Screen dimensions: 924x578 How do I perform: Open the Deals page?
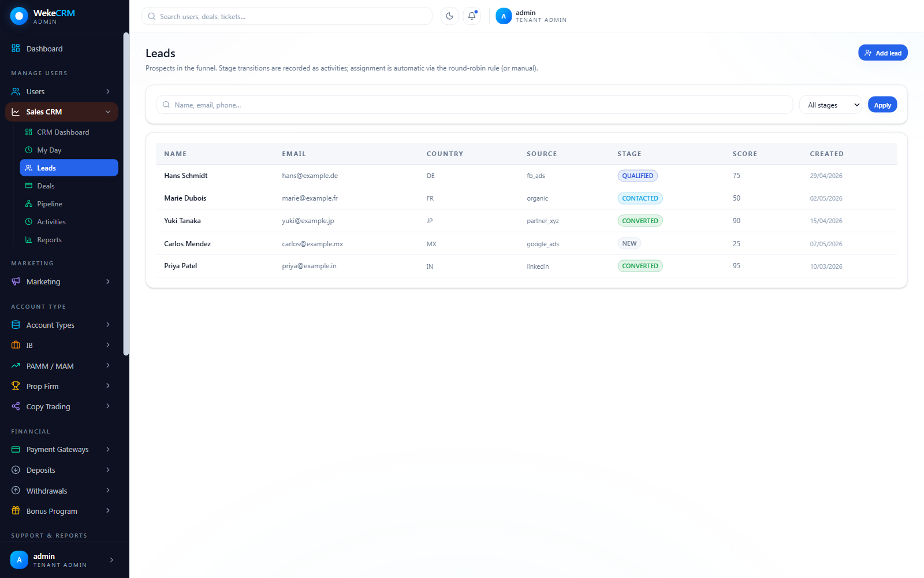pyautogui.click(x=69, y=186)
